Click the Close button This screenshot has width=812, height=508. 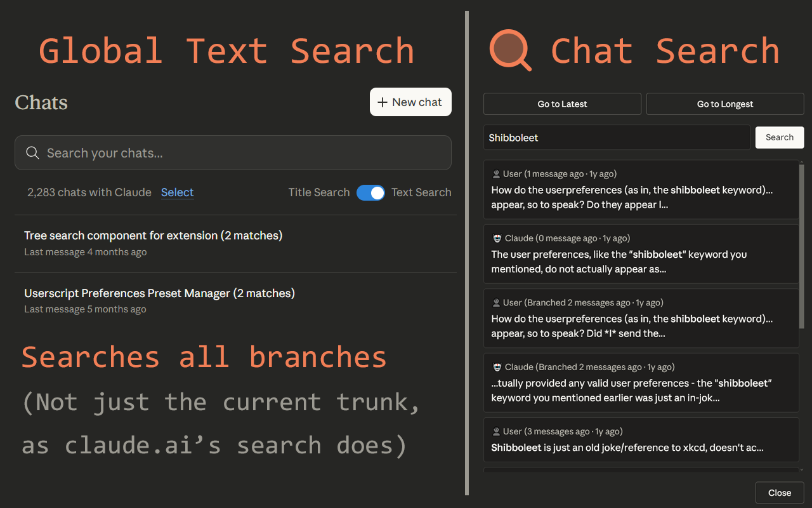point(780,493)
